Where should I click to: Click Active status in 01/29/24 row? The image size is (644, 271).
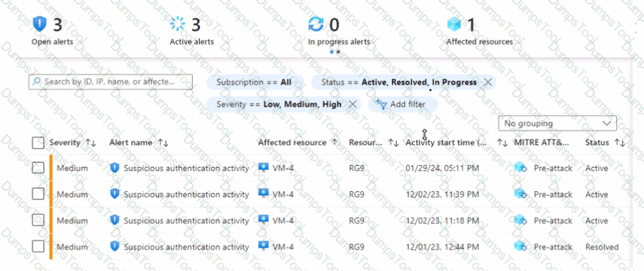coord(597,168)
